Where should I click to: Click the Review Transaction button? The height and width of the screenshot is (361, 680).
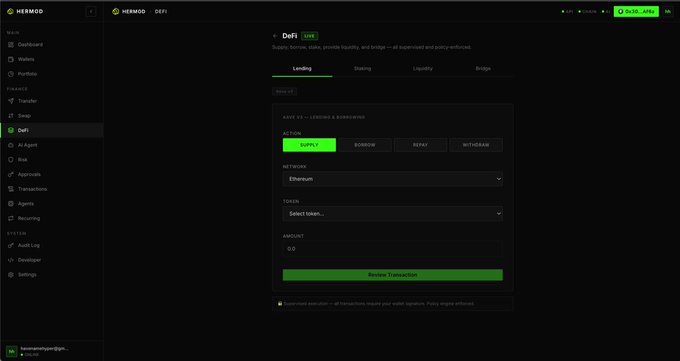point(392,275)
